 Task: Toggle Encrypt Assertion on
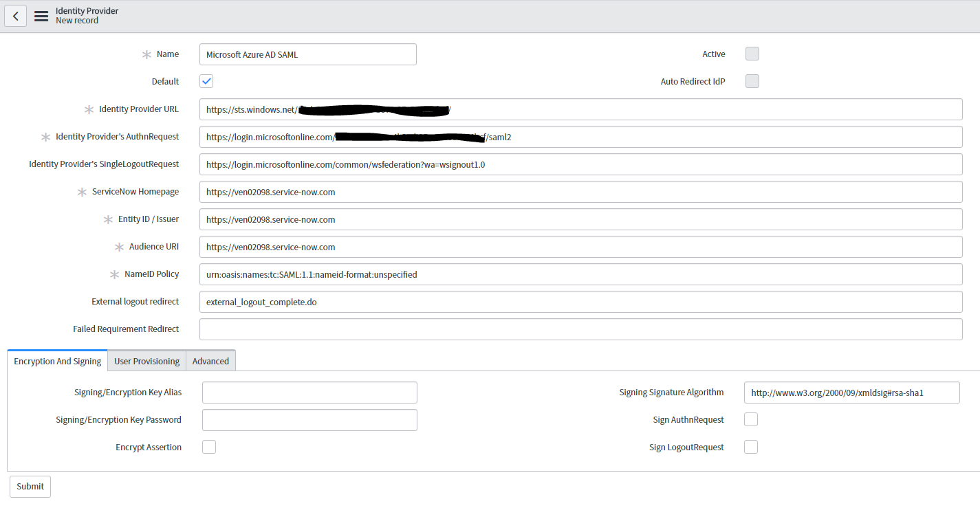(208, 447)
